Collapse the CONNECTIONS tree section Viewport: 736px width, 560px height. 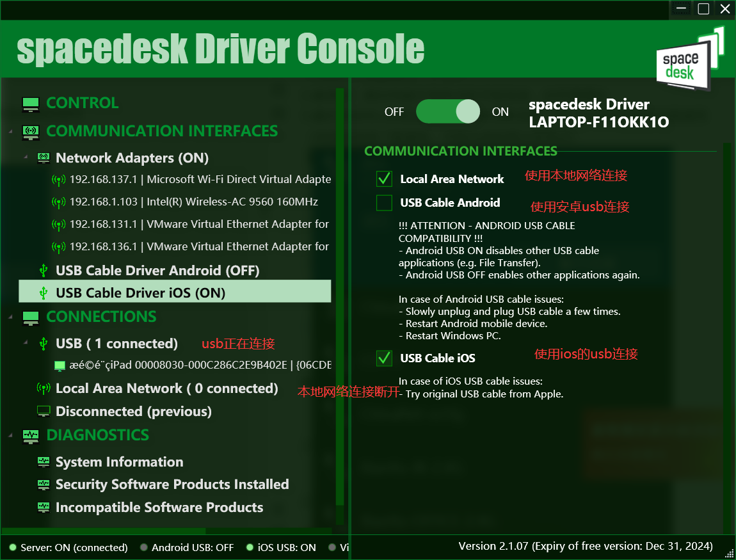[11, 318]
